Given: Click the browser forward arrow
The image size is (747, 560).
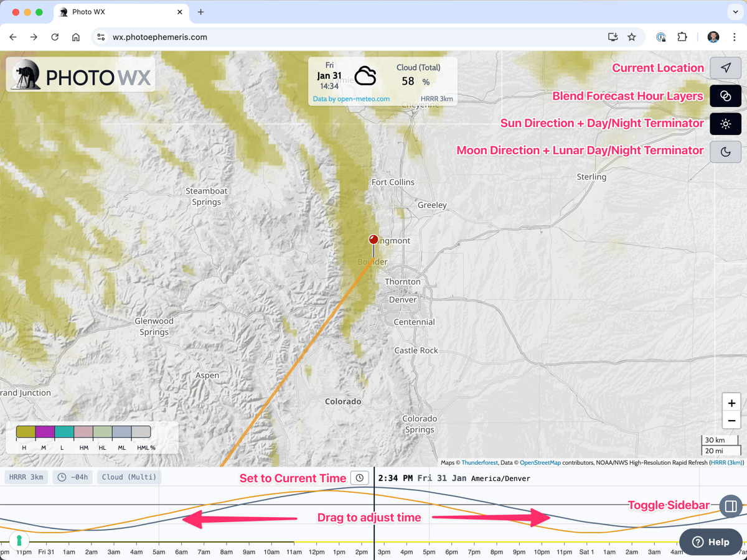Looking at the screenshot, I should 34,37.
